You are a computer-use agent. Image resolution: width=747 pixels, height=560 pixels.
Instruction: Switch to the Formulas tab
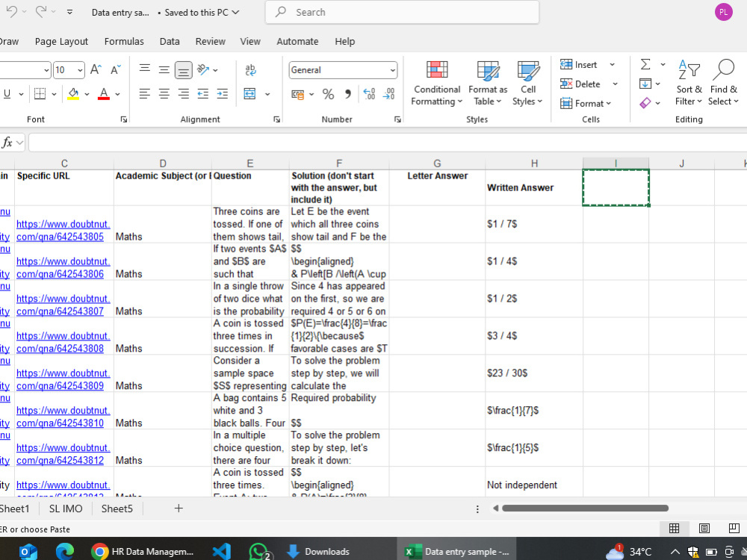pyautogui.click(x=124, y=41)
